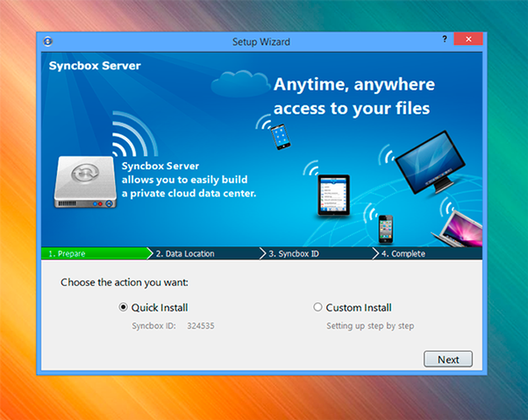Click the 'Setup Wizard' window title
This screenshot has width=528, height=420.
click(x=261, y=42)
